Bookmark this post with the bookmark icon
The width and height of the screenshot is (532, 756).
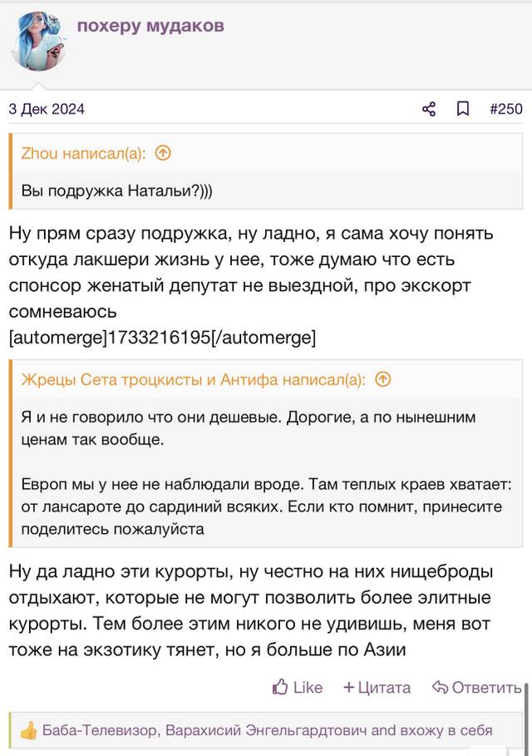[463, 109]
